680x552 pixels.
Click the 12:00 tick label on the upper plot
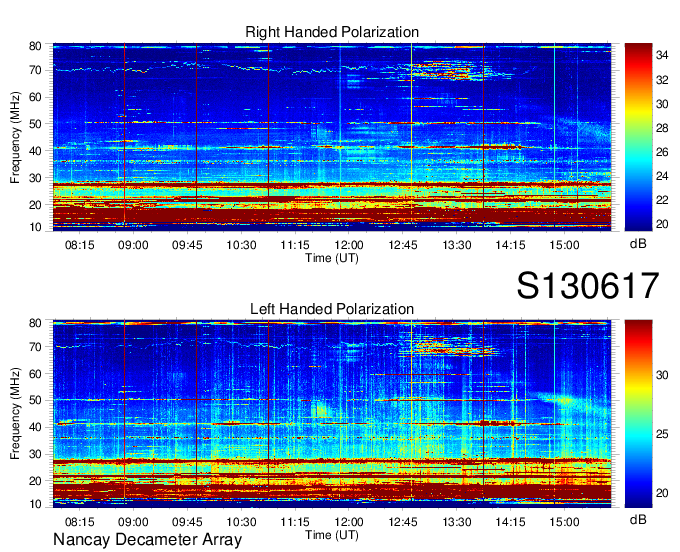(x=349, y=245)
